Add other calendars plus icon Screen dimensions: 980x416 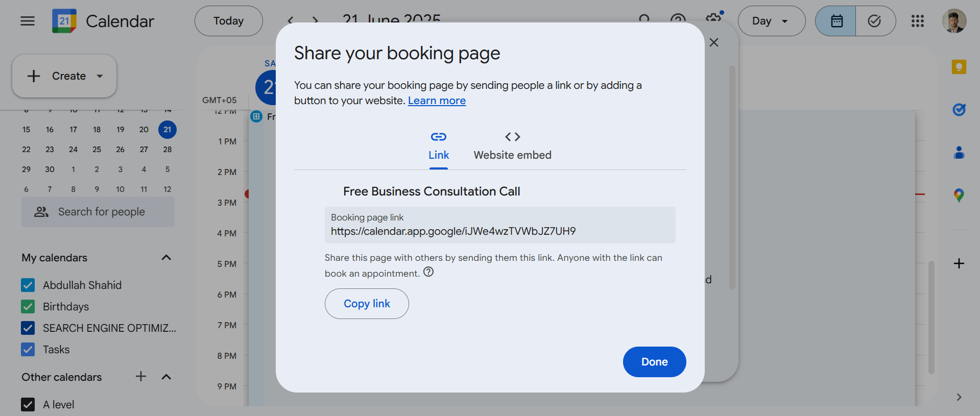[x=141, y=377]
